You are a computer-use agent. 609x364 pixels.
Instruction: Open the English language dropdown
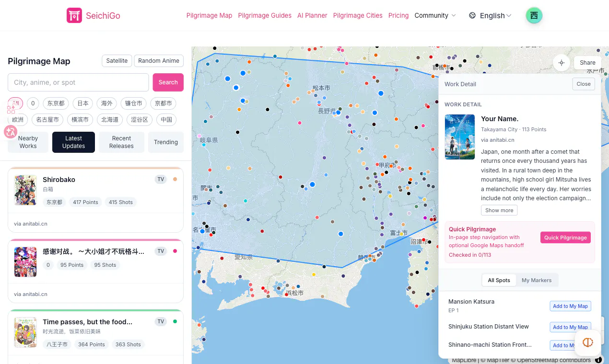click(496, 15)
